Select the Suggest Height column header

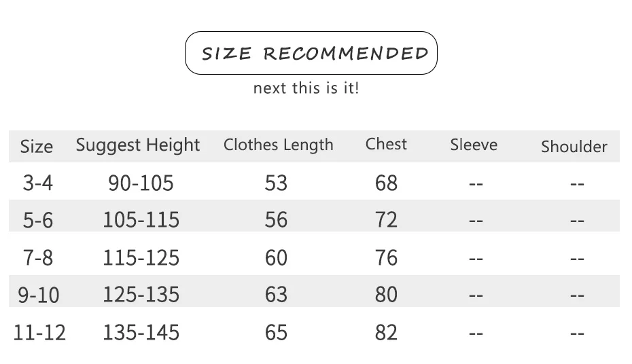coord(138,145)
